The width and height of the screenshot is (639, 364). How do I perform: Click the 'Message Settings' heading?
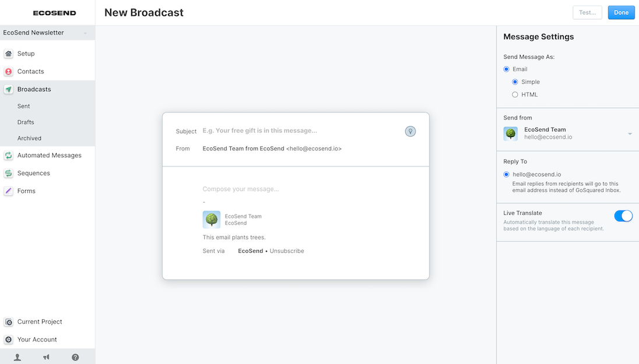pyautogui.click(x=538, y=37)
